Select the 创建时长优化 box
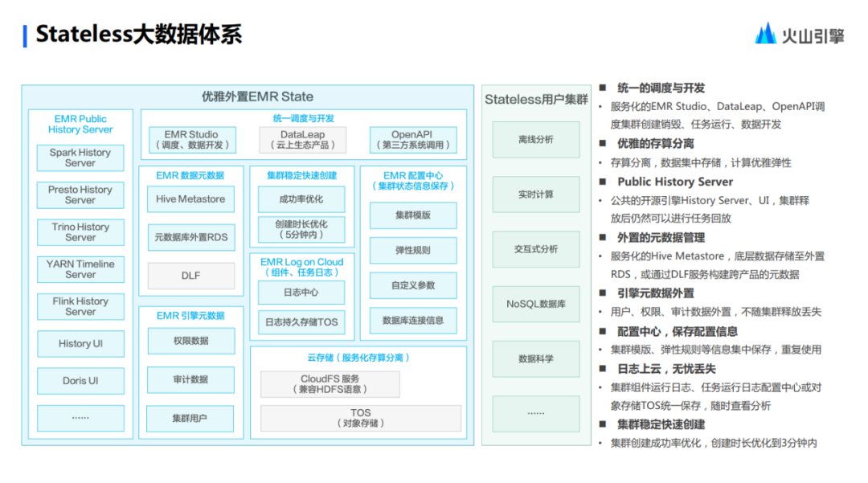This screenshot has width=868, height=483. 301,230
